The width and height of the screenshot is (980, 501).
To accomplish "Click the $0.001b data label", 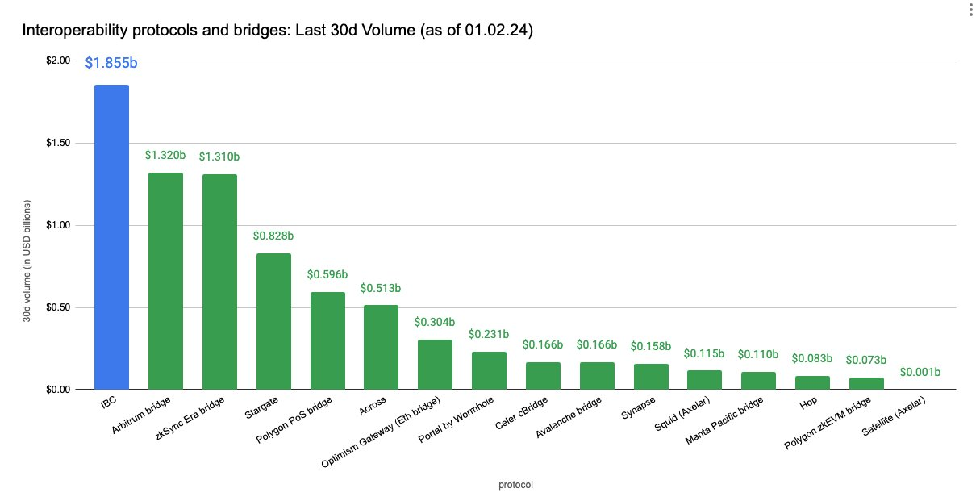I will [x=920, y=372].
